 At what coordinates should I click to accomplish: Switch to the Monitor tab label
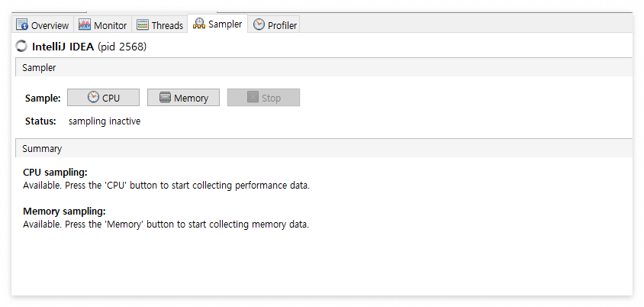(x=111, y=25)
